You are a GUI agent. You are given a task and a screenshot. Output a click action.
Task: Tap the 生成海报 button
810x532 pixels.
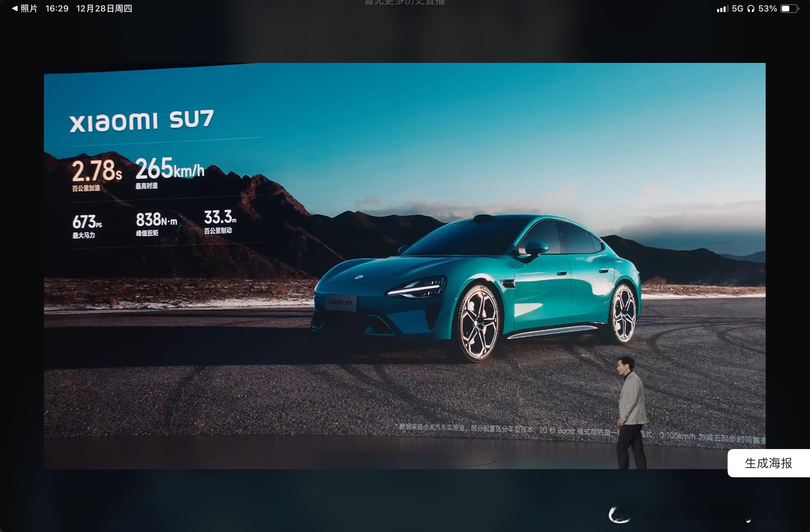click(x=769, y=463)
